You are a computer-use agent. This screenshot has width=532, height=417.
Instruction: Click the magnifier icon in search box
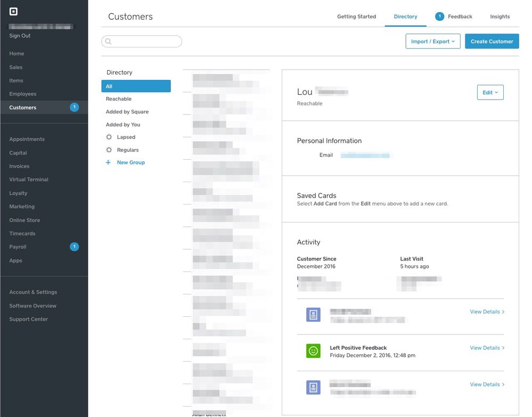coord(108,42)
